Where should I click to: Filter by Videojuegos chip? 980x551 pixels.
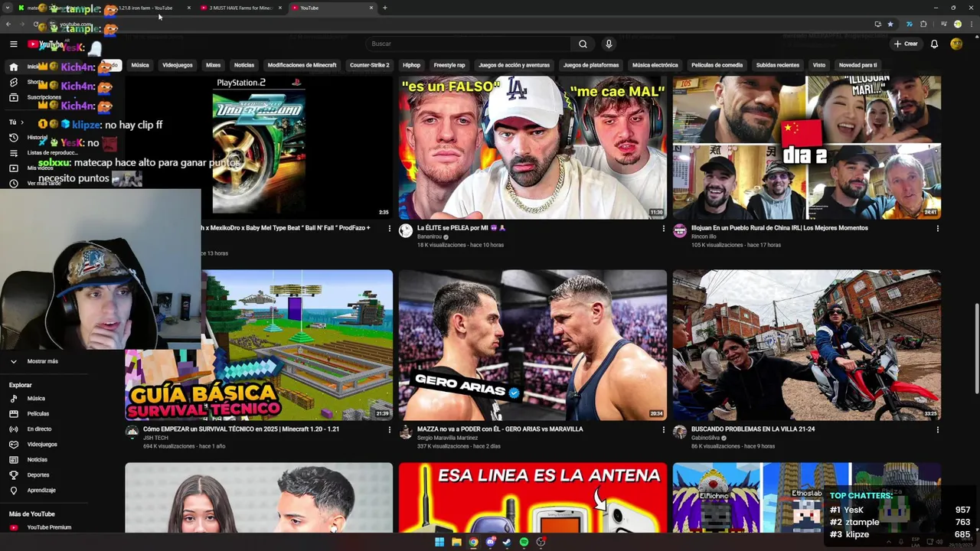point(178,65)
